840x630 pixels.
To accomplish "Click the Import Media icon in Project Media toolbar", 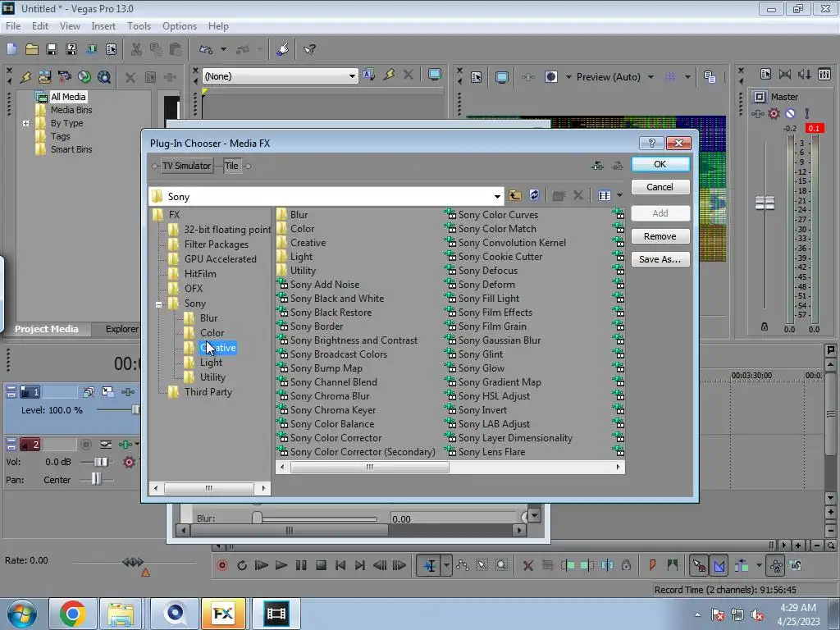I will (44, 77).
